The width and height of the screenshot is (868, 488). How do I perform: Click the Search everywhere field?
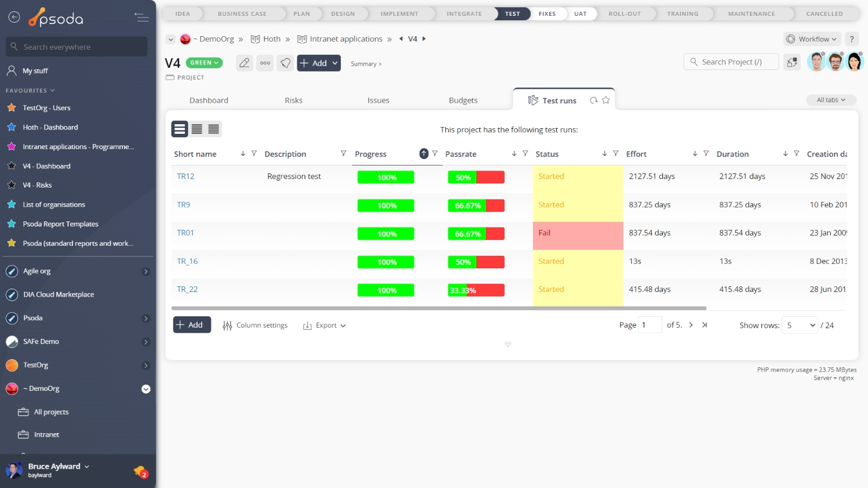pos(77,47)
